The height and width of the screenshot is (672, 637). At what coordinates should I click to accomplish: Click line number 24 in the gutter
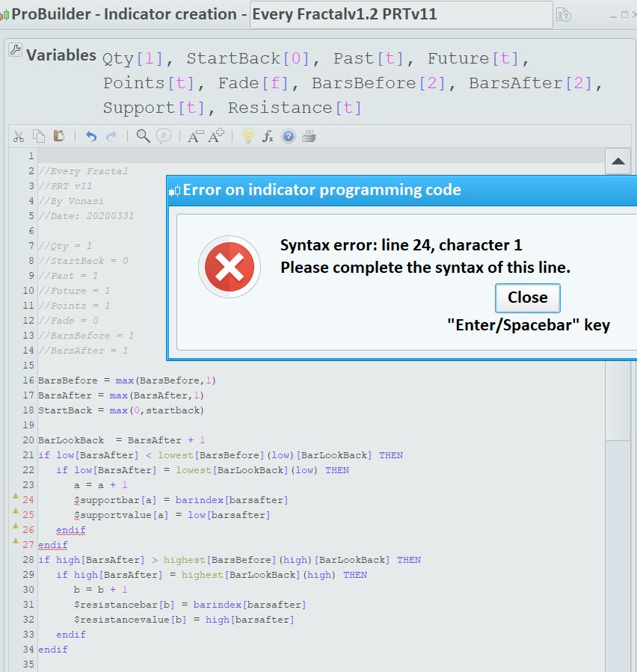(x=28, y=500)
